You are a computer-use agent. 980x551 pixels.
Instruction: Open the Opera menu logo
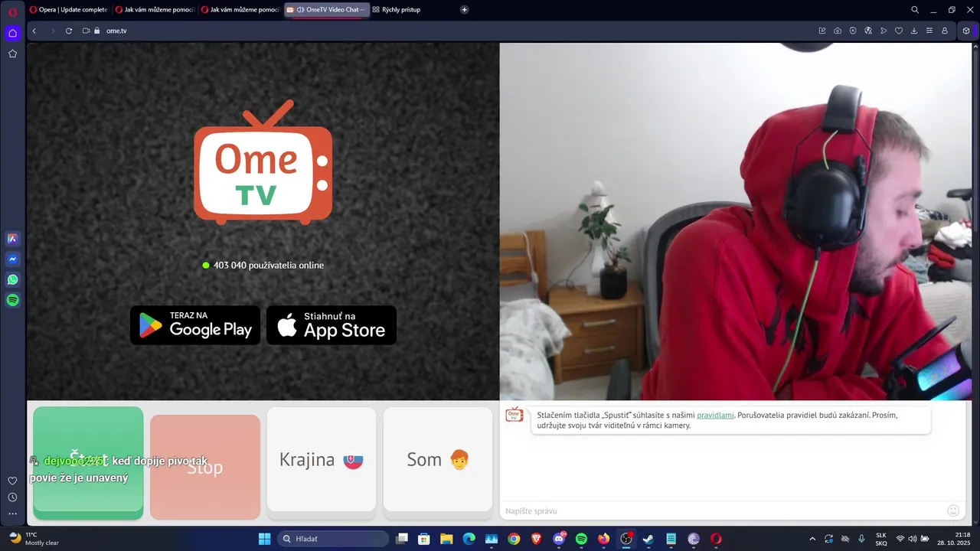pyautogui.click(x=12, y=11)
